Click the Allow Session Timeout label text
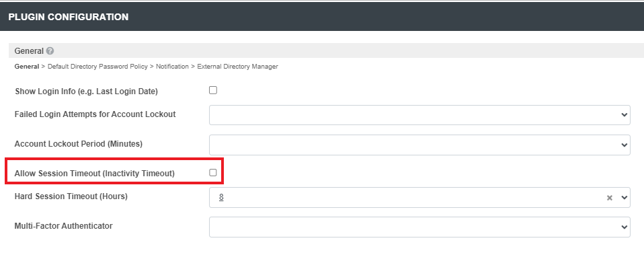 click(x=95, y=174)
